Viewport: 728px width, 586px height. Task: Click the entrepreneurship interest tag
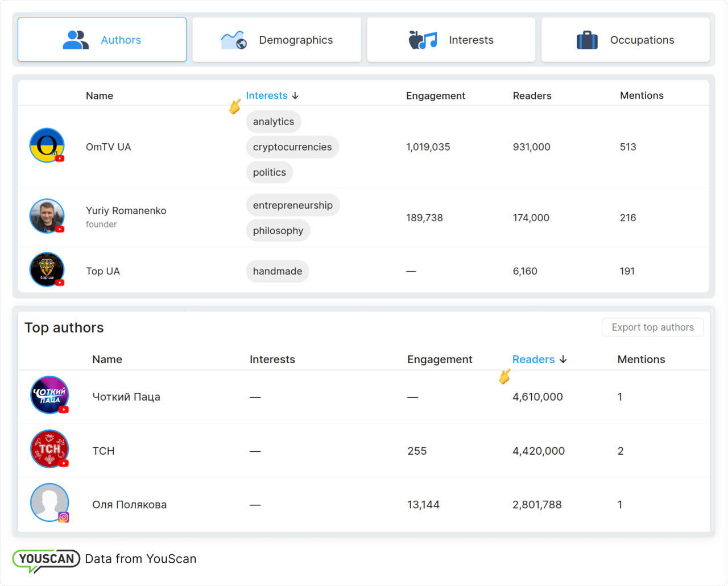click(292, 205)
